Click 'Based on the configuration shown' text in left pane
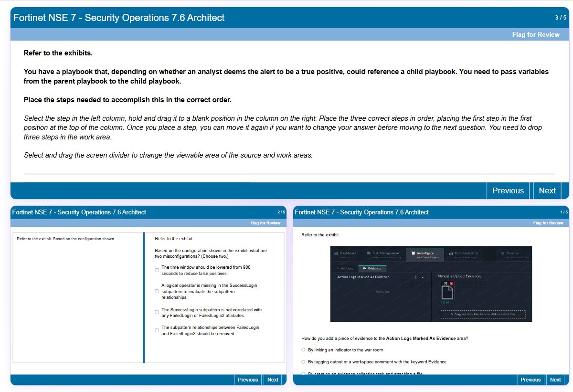 (x=65, y=239)
